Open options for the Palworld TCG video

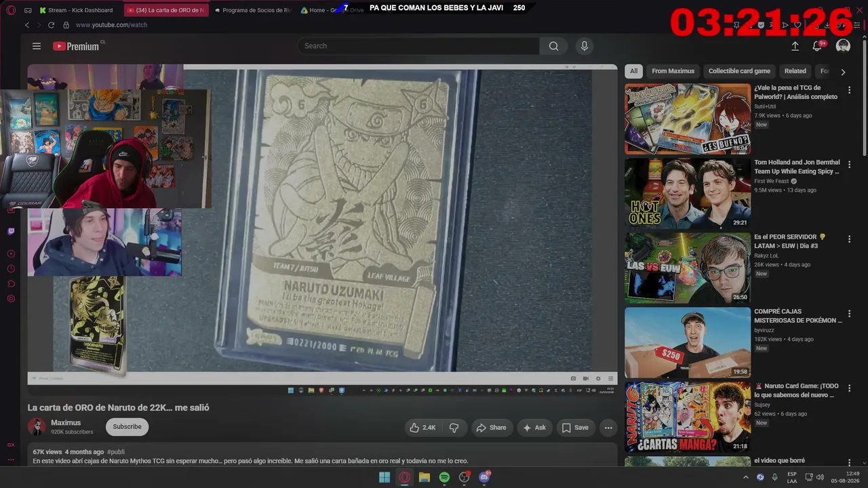click(x=849, y=90)
